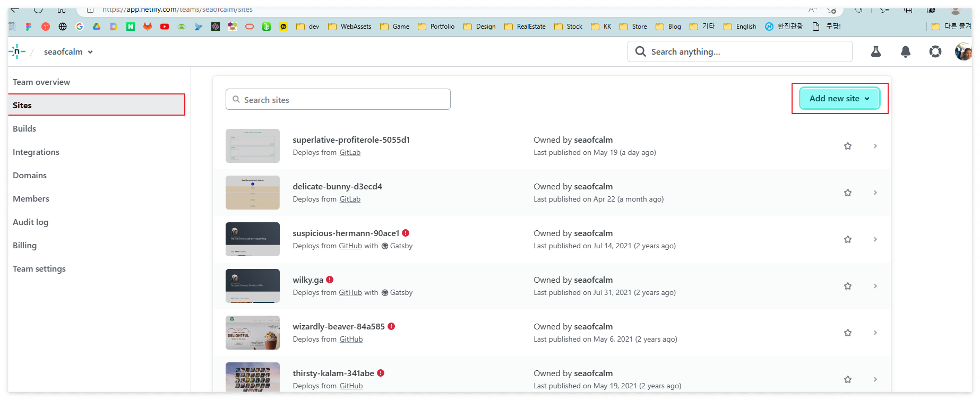This screenshot has width=980, height=400.
Task: Follow GitHub link under wilky.ga
Action: (x=350, y=293)
